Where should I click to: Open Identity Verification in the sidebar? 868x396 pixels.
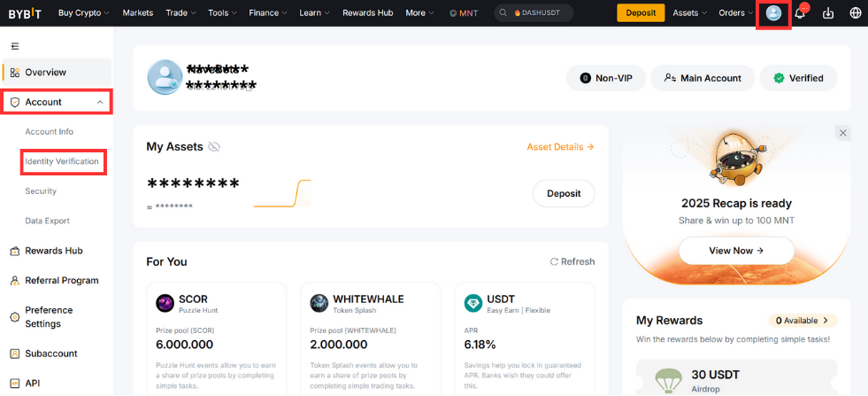point(62,161)
